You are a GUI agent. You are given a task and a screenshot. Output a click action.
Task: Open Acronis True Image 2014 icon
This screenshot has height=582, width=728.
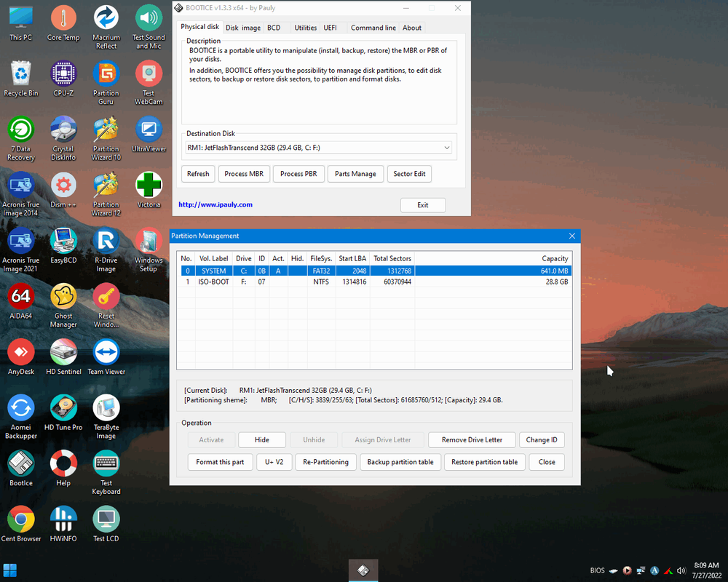pos(21,194)
